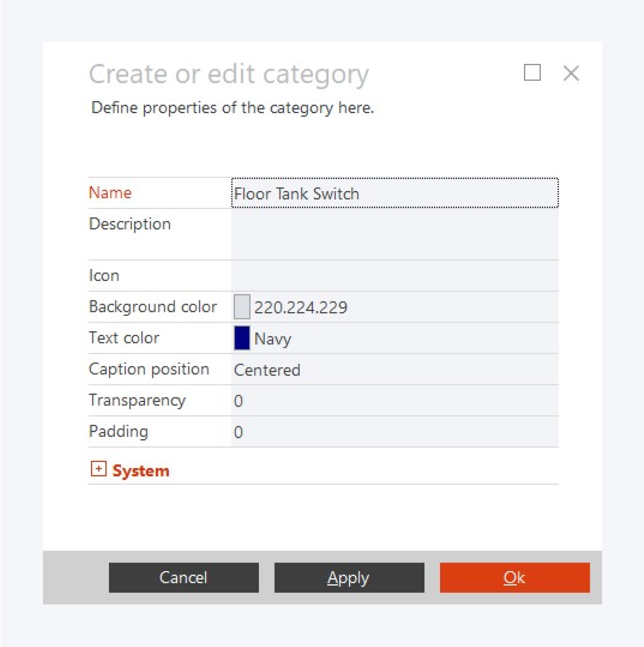
Task: Select the empty Icon value field
Action: [x=394, y=276]
